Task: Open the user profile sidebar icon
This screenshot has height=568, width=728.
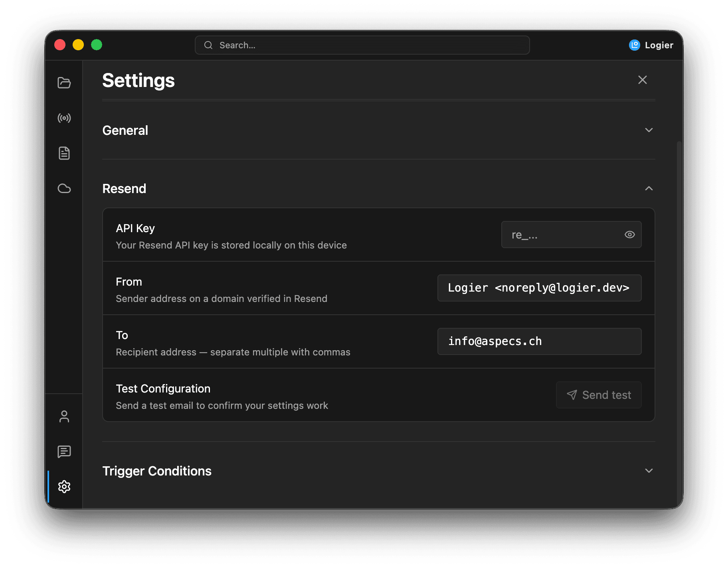Action: [64, 416]
